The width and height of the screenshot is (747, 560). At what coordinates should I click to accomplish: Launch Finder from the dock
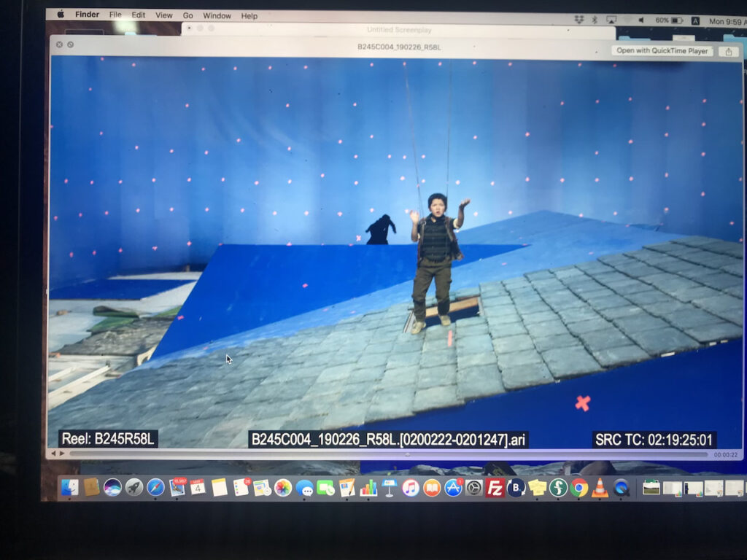point(70,487)
